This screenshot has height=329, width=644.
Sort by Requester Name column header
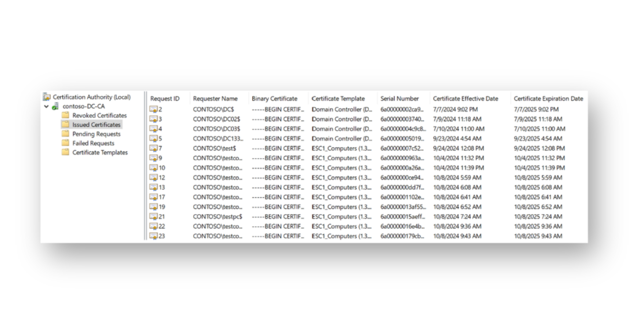coord(215,99)
